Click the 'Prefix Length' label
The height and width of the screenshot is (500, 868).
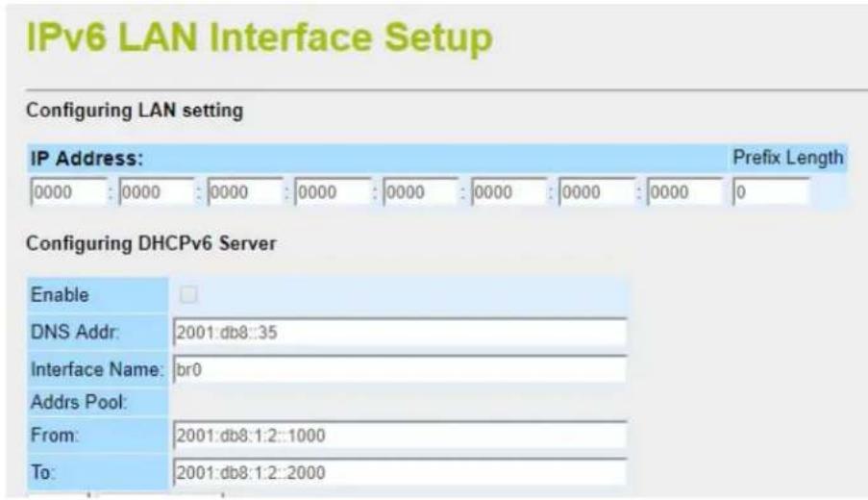787,158
